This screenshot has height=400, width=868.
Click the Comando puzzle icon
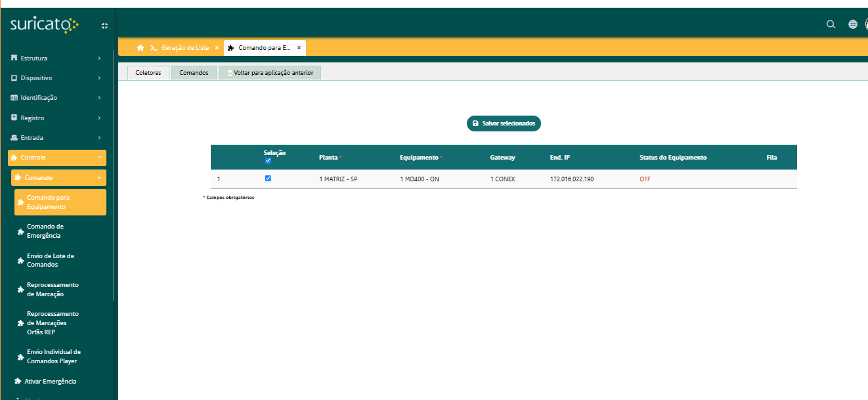point(18,177)
